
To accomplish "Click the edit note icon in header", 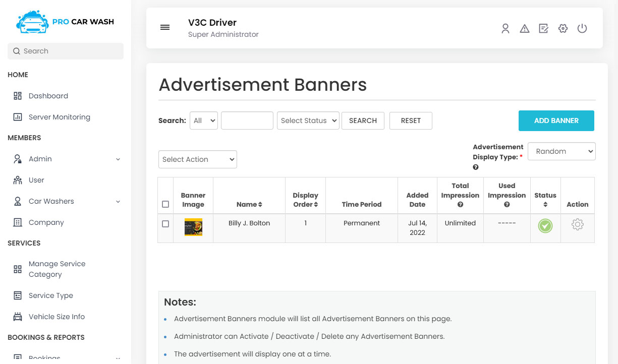I will (544, 28).
